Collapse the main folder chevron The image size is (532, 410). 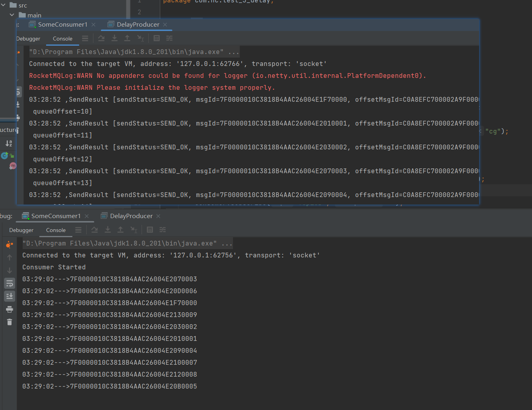pyautogui.click(x=12, y=15)
